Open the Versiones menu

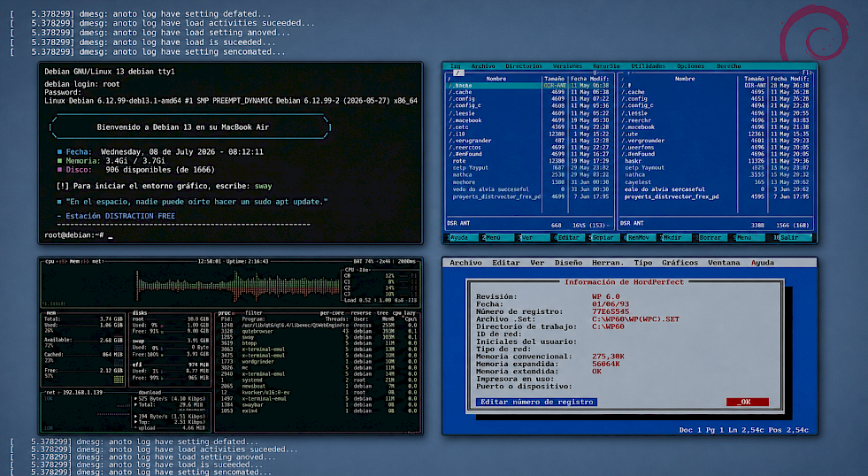567,65
